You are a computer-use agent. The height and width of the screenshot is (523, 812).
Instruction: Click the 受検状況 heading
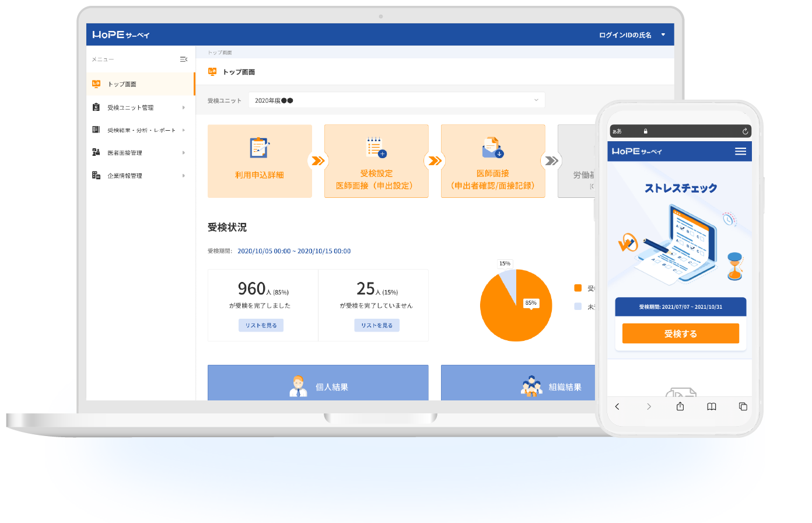228,227
